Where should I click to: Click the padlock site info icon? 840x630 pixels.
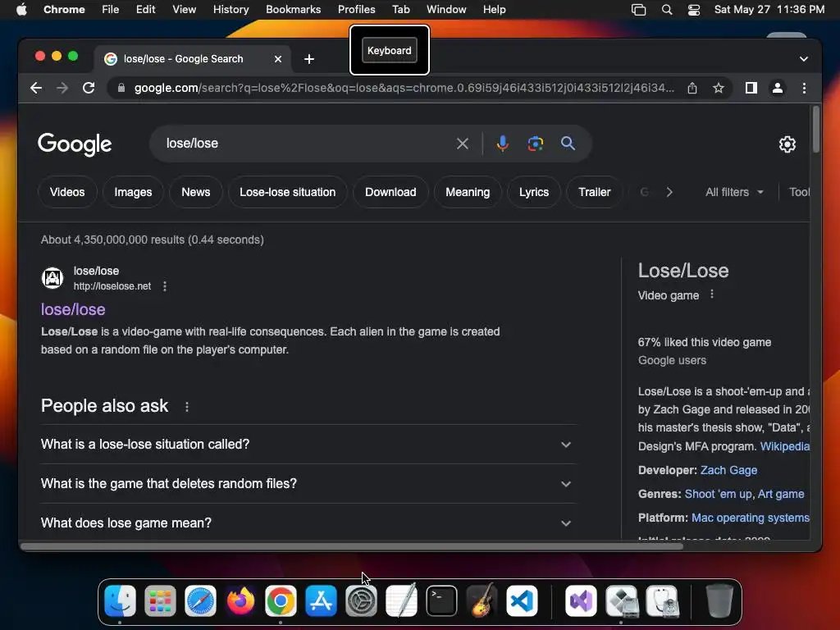click(x=121, y=88)
